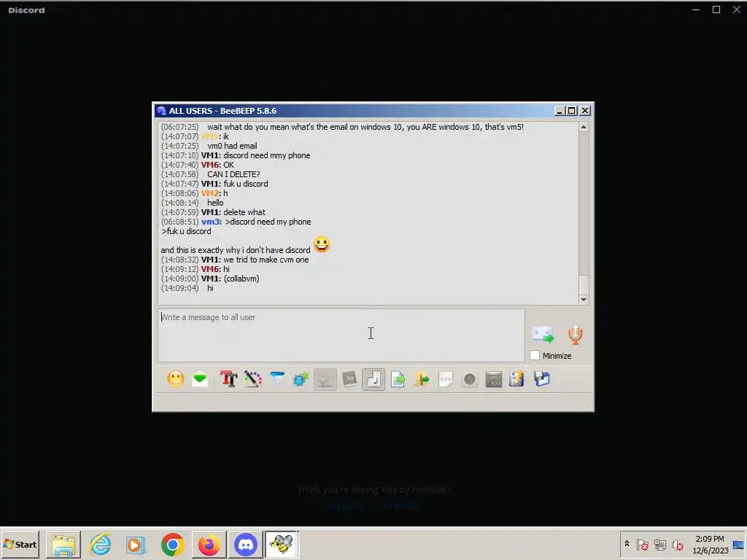Open the Windows Start menu

point(20,544)
